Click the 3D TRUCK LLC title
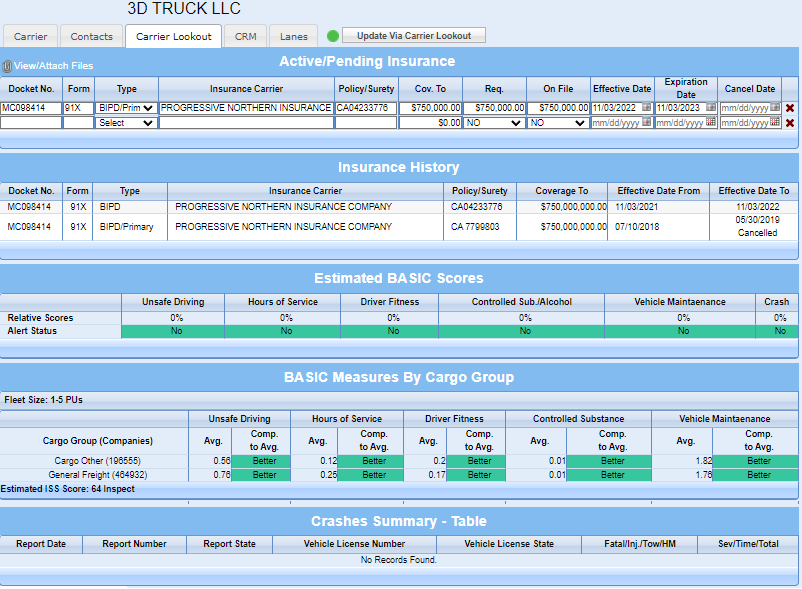 (x=184, y=9)
